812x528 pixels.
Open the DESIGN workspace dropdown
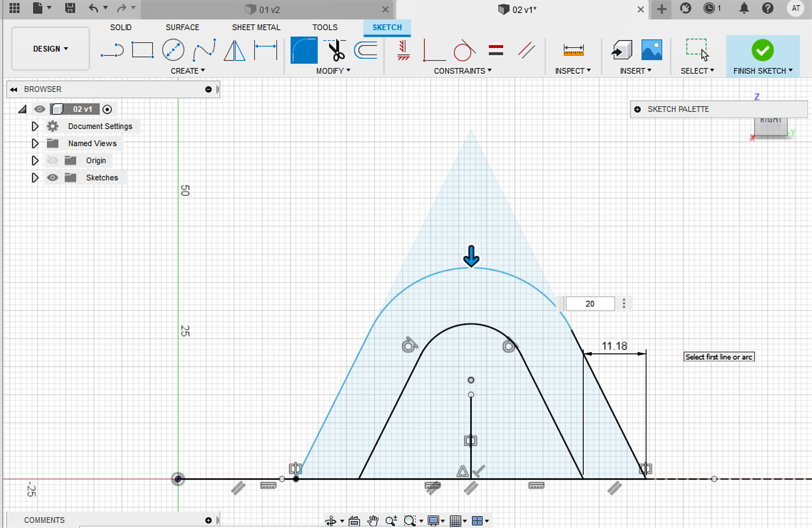pyautogui.click(x=50, y=49)
